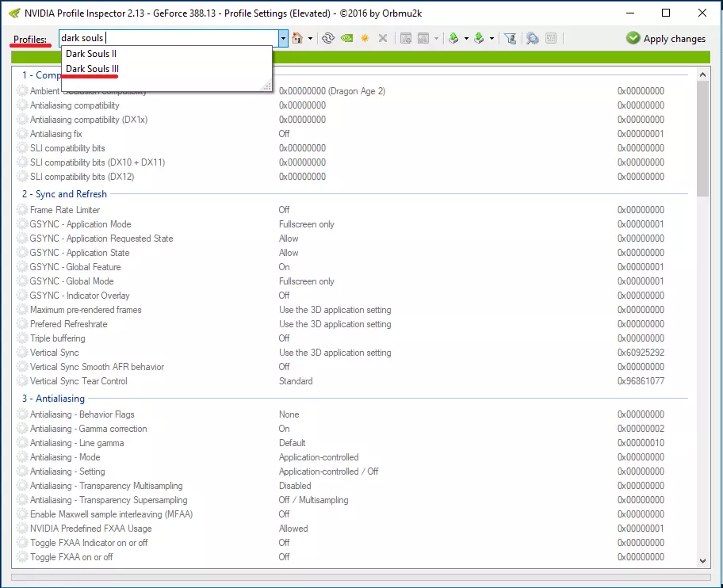This screenshot has height=588, width=723.
Task: Click Frame Rate Limiter value Off
Action: point(284,210)
